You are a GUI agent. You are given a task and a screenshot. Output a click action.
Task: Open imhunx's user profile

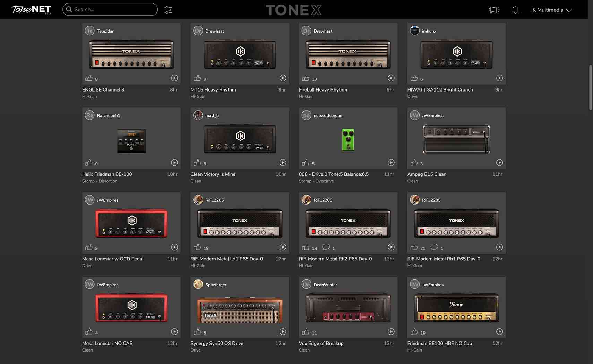pyautogui.click(x=423, y=31)
